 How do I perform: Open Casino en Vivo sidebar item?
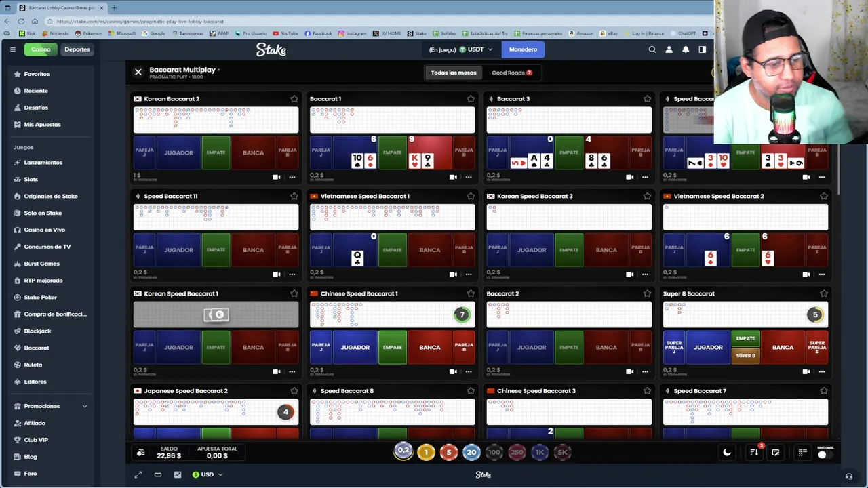pos(44,230)
